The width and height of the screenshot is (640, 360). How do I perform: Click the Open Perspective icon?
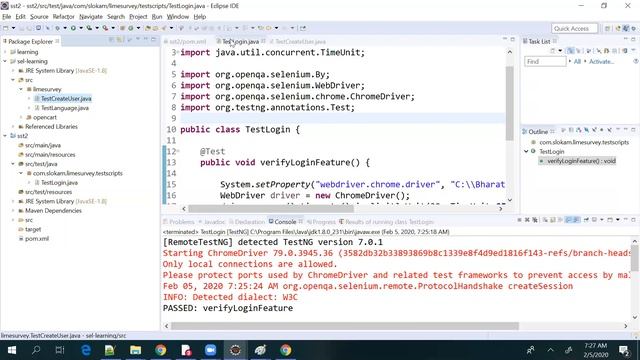pyautogui.click(x=607, y=28)
